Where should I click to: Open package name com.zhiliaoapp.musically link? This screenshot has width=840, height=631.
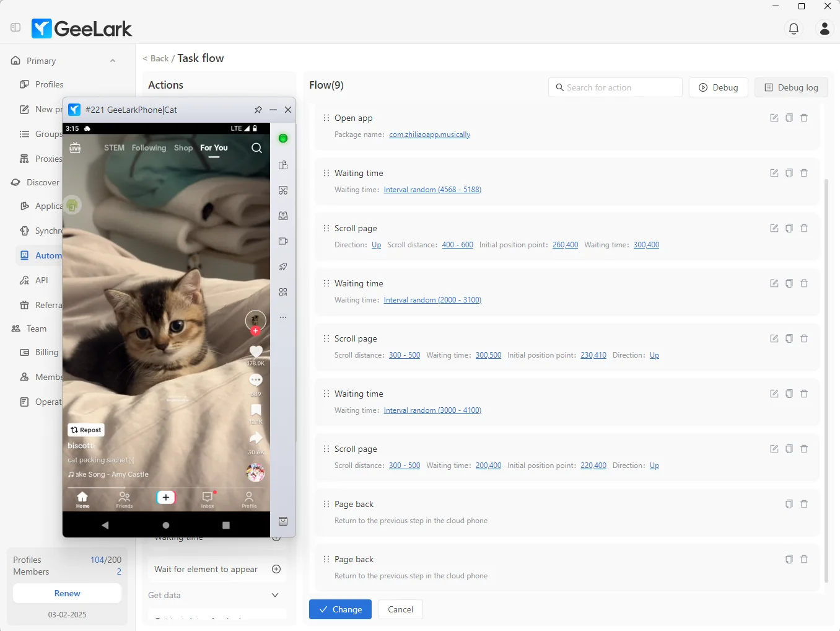[x=429, y=135]
